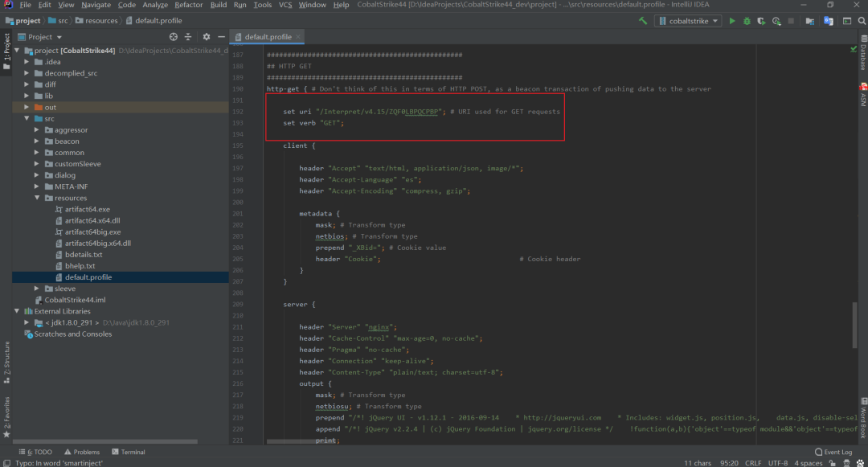Toggle tool window quick access icon bottom-left
Screen dimensions: 868x467
point(6,463)
